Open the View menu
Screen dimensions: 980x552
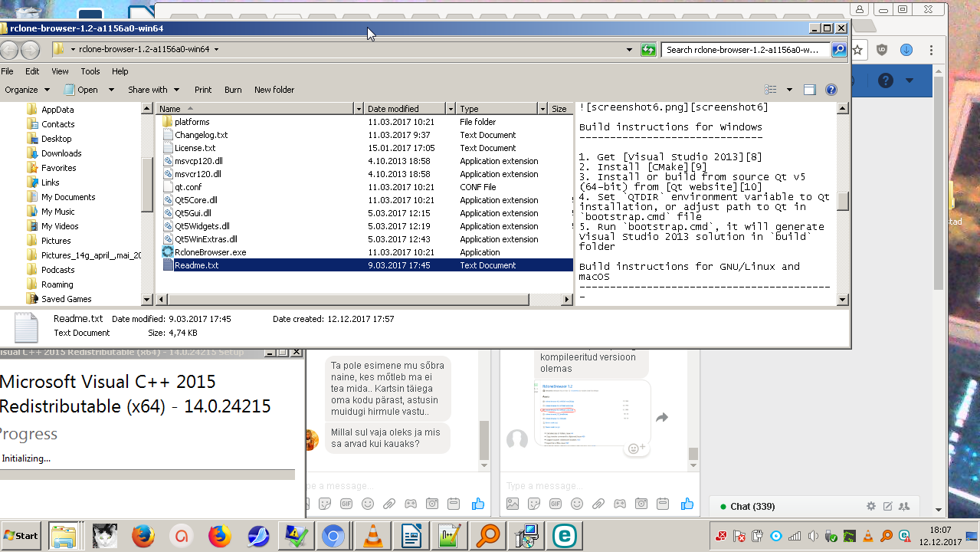point(60,71)
